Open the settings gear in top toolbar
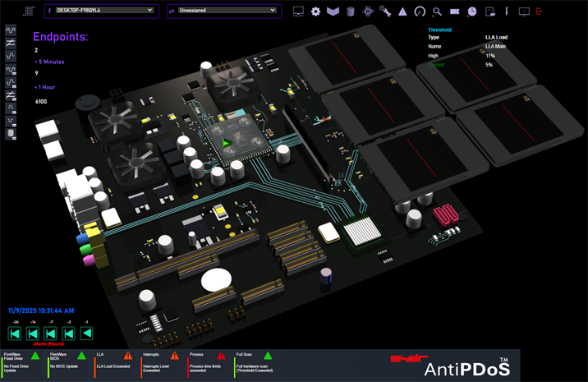Screen dimensions: 588x382 (x=315, y=12)
